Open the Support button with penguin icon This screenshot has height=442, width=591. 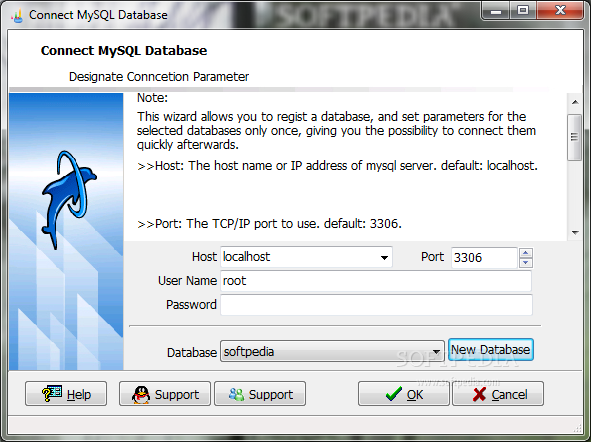click(x=165, y=394)
